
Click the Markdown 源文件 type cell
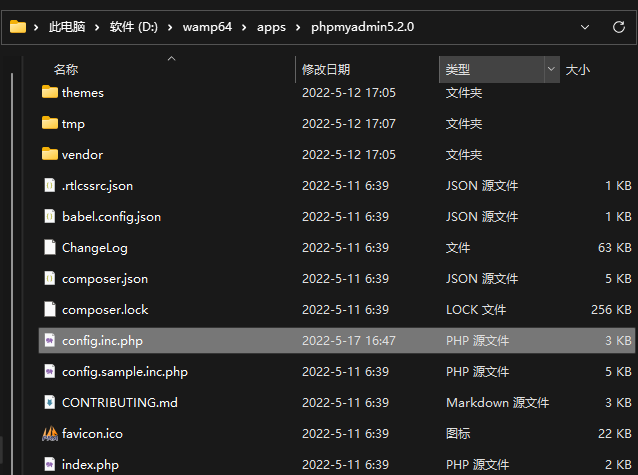coord(497,403)
